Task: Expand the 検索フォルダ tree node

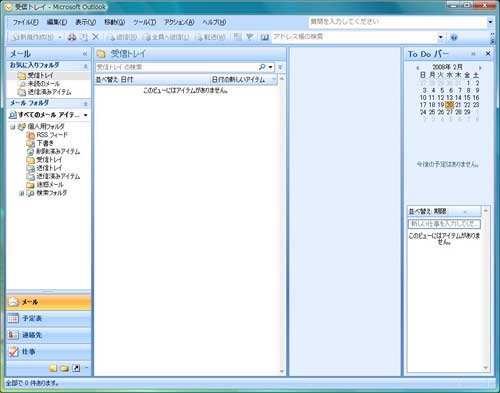Action: pyautogui.click(x=21, y=193)
